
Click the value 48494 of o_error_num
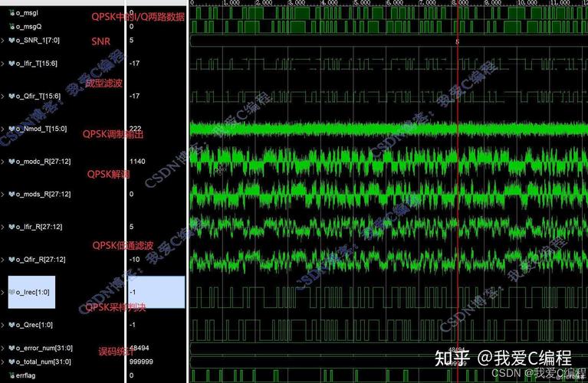140,349
